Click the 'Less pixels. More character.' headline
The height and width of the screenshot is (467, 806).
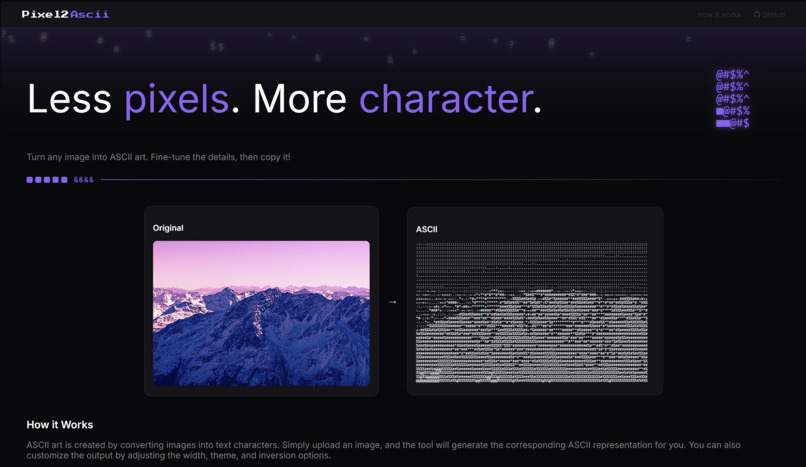pos(284,99)
